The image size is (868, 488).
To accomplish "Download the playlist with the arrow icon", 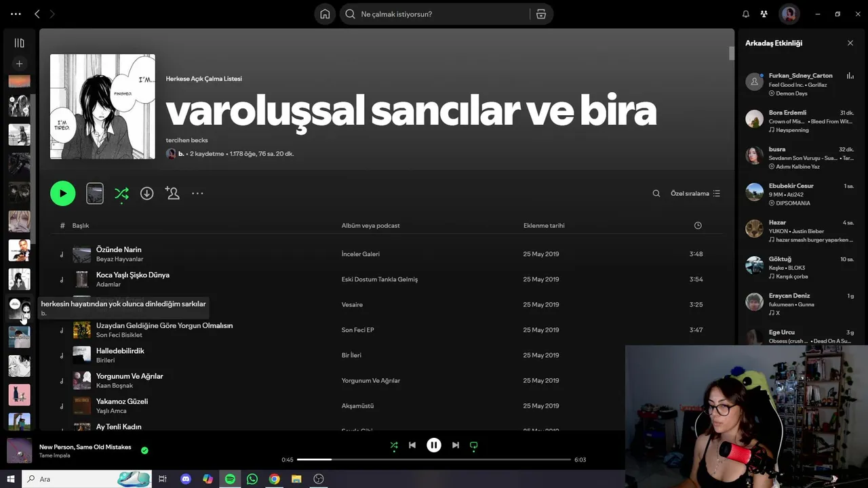I will tap(146, 193).
